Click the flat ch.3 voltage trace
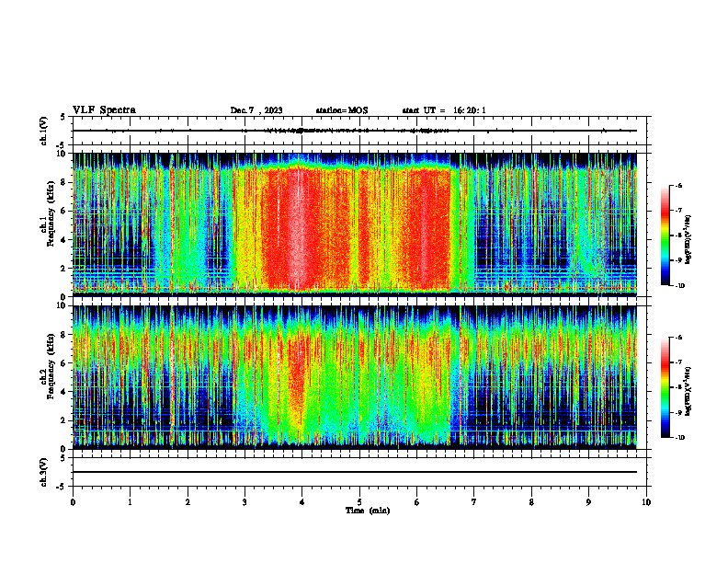The width and height of the screenshot is (728, 563). coord(355,472)
